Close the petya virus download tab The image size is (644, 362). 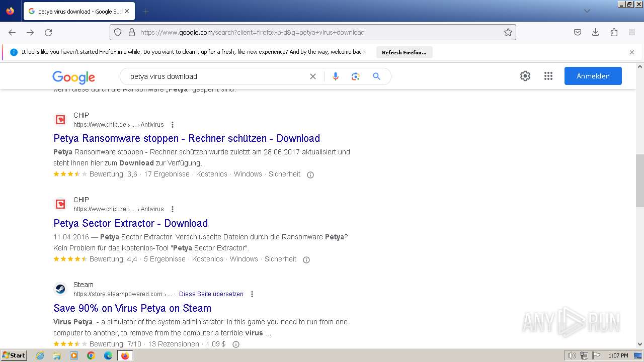click(126, 11)
